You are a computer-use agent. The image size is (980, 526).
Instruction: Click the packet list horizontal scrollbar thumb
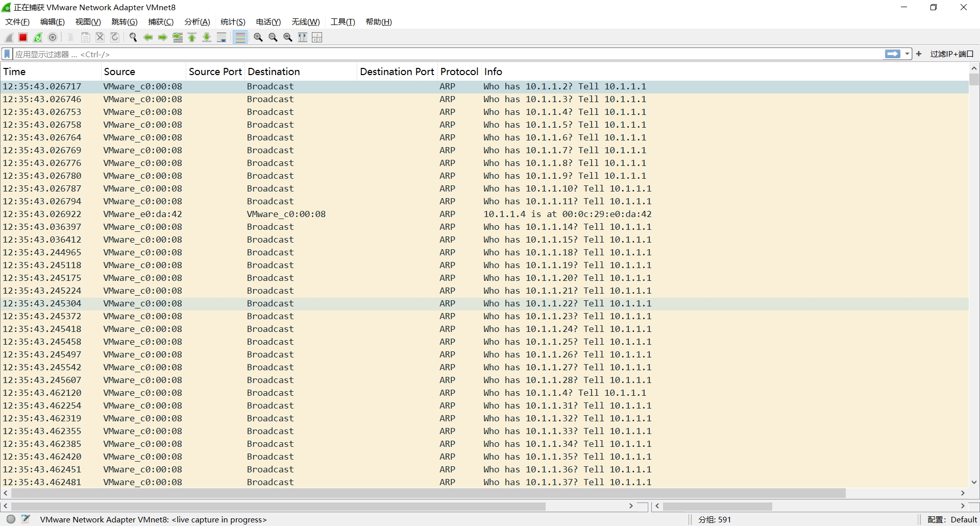point(428,493)
